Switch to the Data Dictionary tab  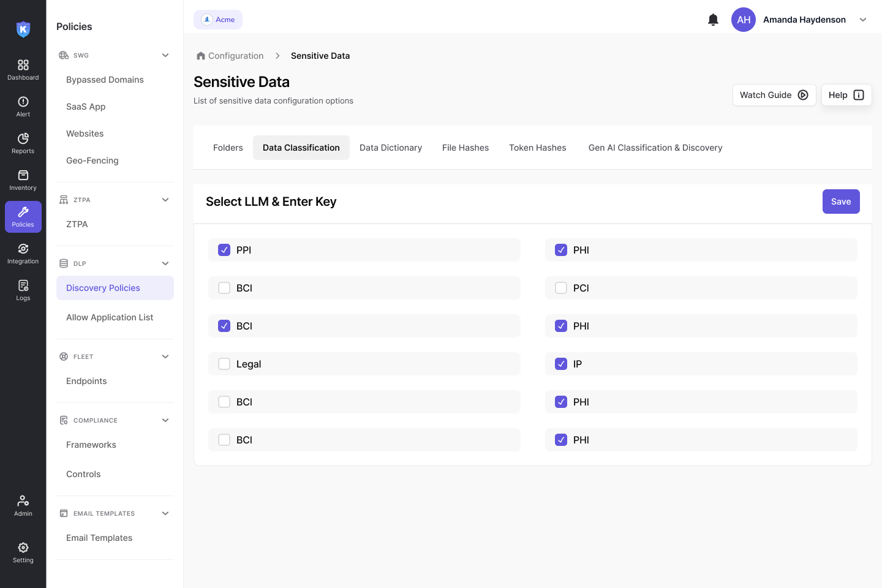391,148
